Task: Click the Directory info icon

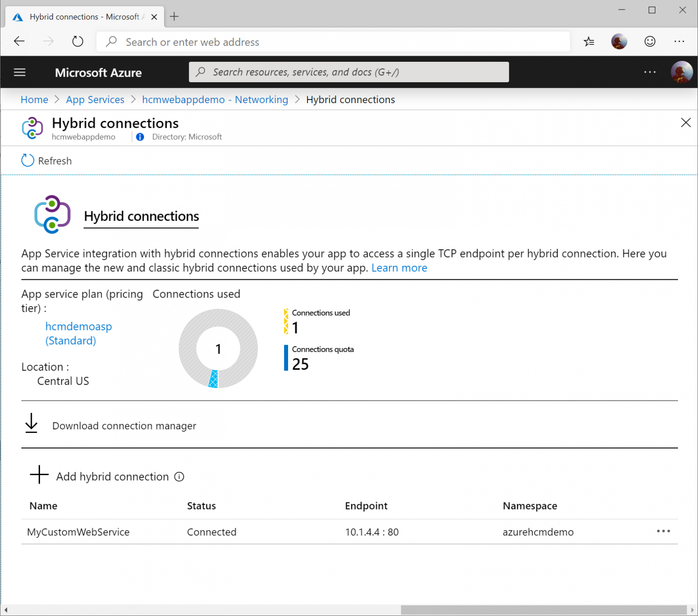Action: (x=140, y=137)
